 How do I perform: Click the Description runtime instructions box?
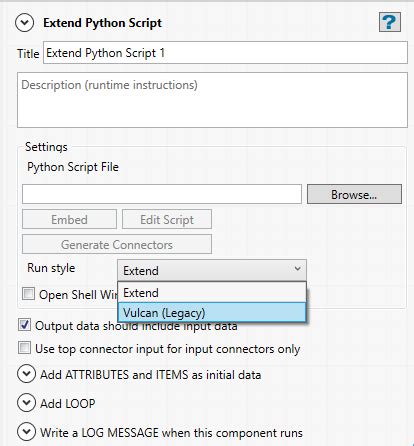coord(212,100)
